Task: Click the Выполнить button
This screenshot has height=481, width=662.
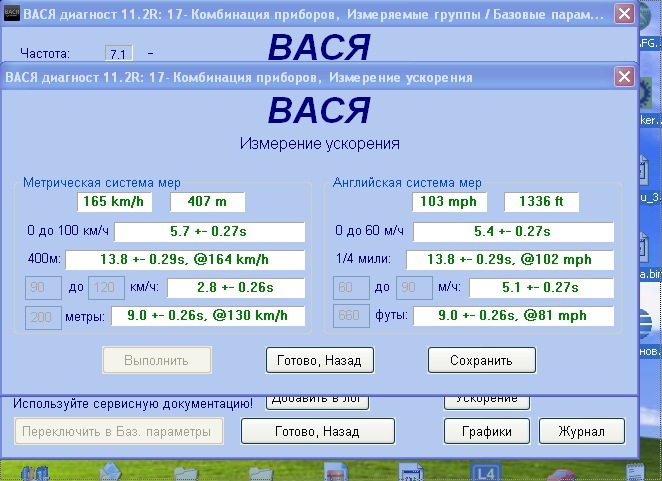Action: (x=157, y=360)
